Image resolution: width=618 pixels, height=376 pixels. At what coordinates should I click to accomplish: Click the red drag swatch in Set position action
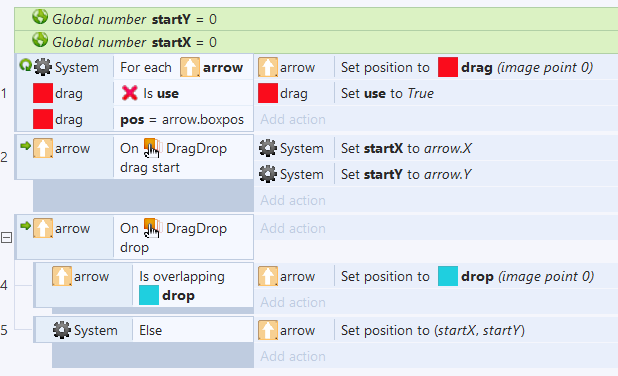pos(448,67)
